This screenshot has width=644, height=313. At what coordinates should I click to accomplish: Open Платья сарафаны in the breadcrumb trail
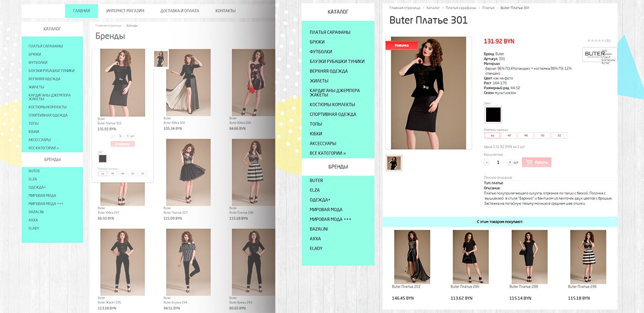point(460,8)
